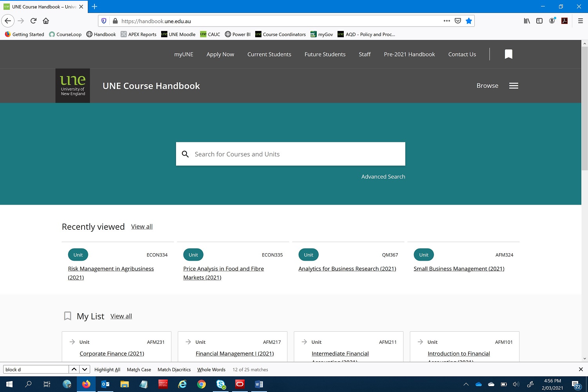Open the page actions three-dot menu
The height and width of the screenshot is (392, 588).
[447, 21]
